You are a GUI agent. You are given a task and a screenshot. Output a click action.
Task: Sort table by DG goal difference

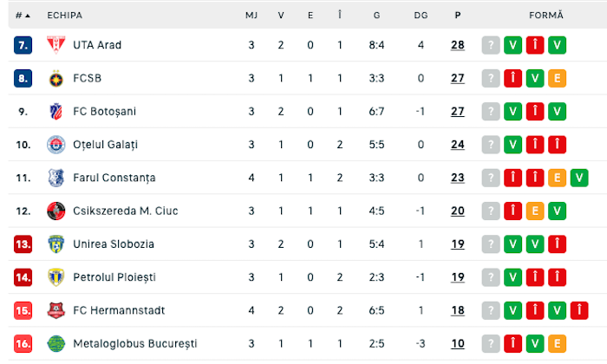tap(421, 16)
